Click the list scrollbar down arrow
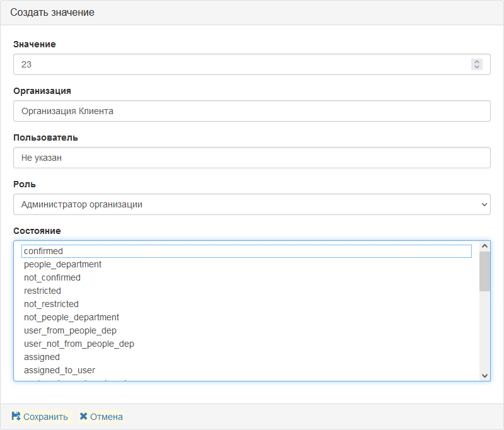This screenshot has height=430, width=504. [484, 375]
